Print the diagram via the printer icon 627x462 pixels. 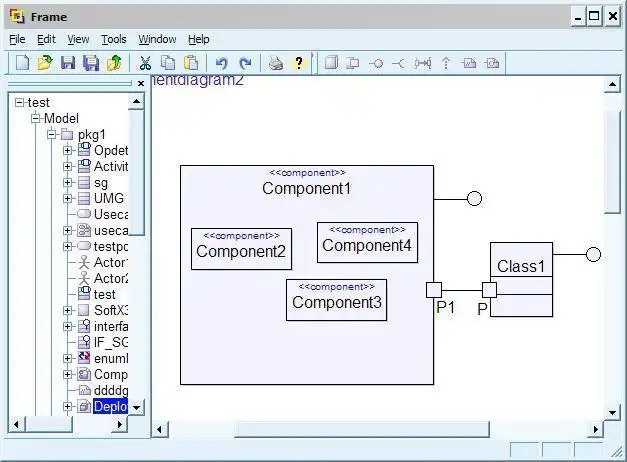pos(276,63)
